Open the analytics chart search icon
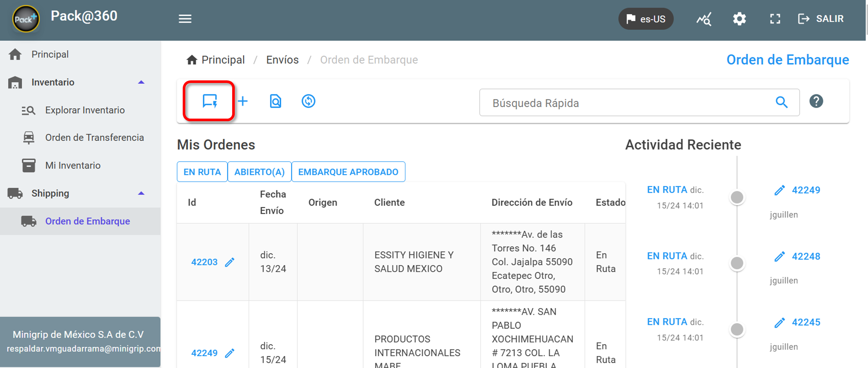Screen dimensions: 868x368 [704, 19]
